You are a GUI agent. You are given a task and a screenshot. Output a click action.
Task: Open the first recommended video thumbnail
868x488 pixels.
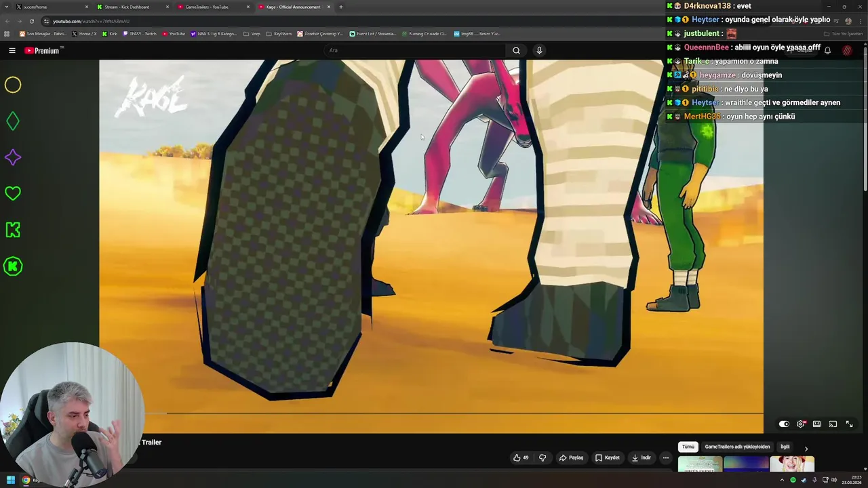pos(700,464)
